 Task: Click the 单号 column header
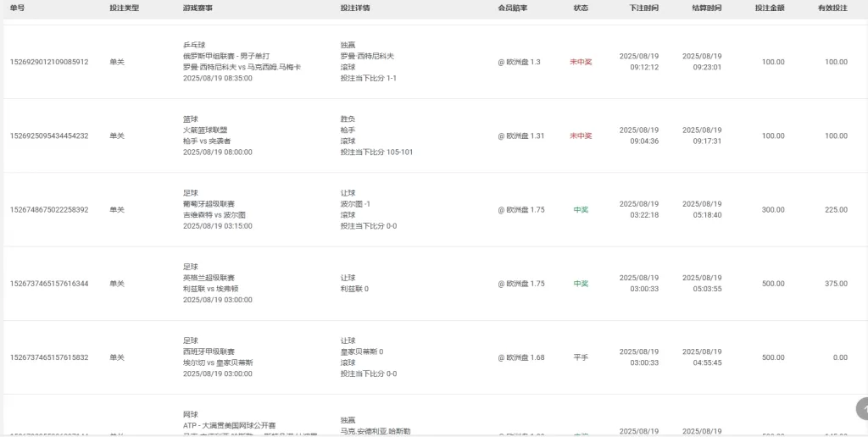pos(18,8)
